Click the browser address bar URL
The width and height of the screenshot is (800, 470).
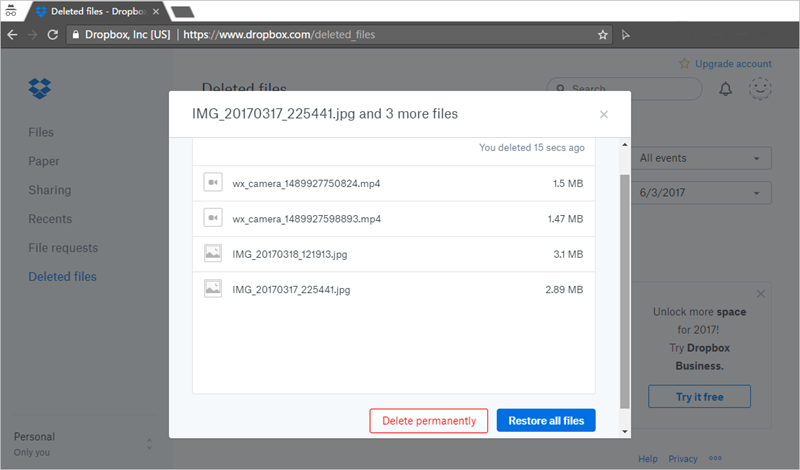pyautogui.click(x=279, y=35)
